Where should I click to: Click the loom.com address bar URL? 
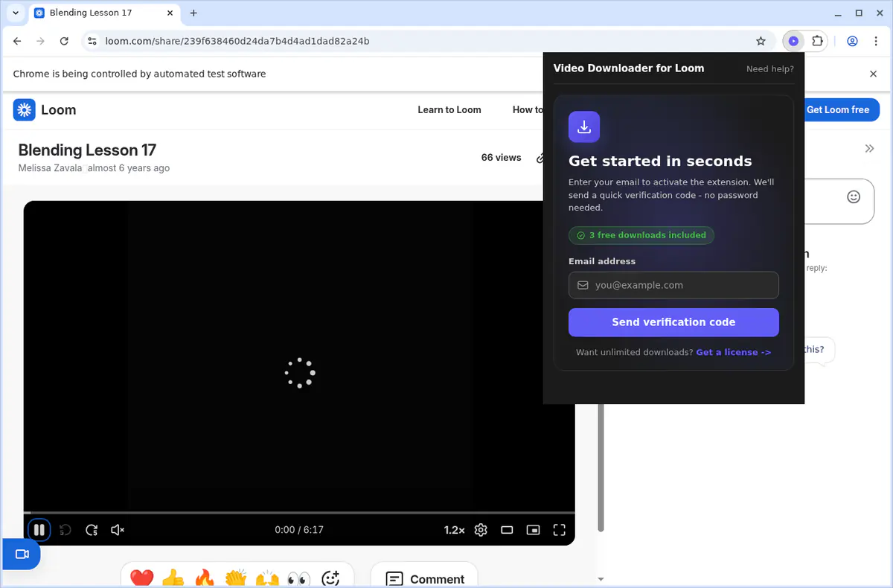(x=237, y=41)
